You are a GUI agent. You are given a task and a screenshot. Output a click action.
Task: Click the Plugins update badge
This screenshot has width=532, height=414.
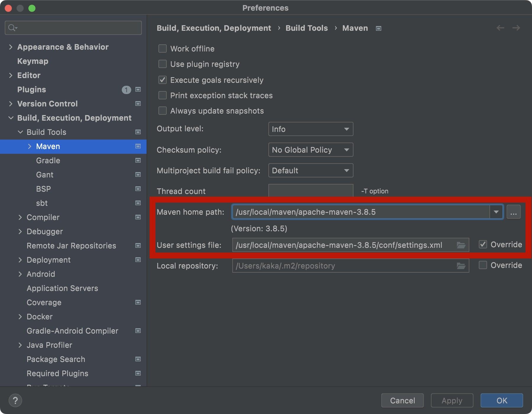tap(126, 90)
